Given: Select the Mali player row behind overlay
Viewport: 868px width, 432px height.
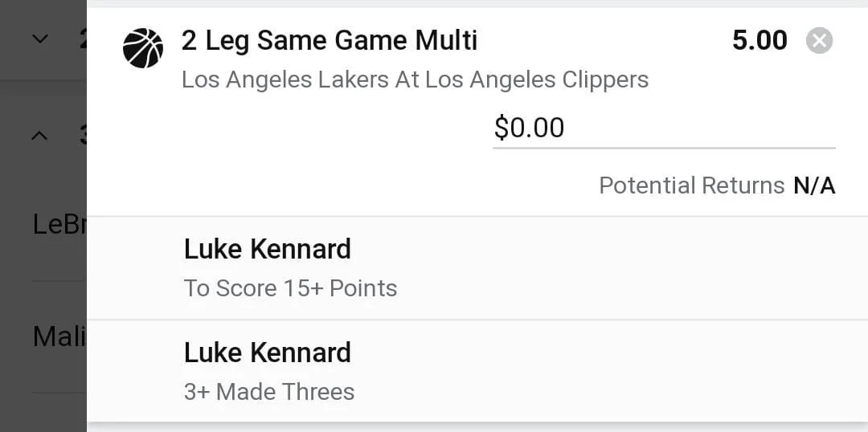Looking at the screenshot, I should [x=59, y=336].
